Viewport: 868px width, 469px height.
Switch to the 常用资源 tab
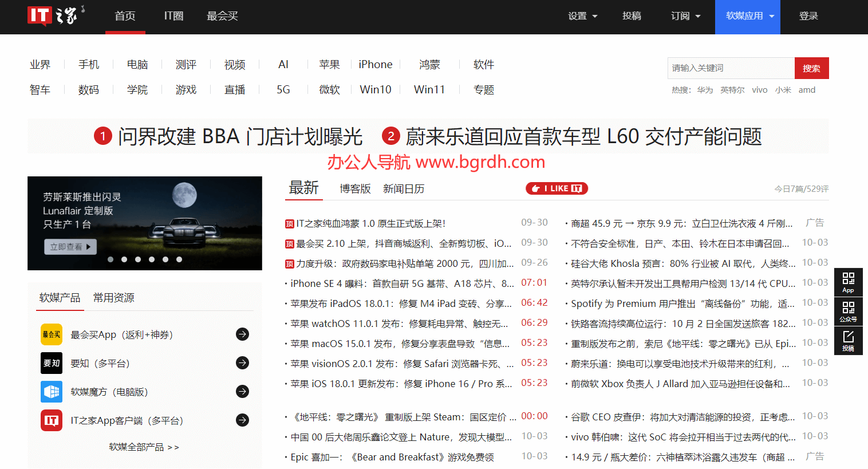[114, 298]
